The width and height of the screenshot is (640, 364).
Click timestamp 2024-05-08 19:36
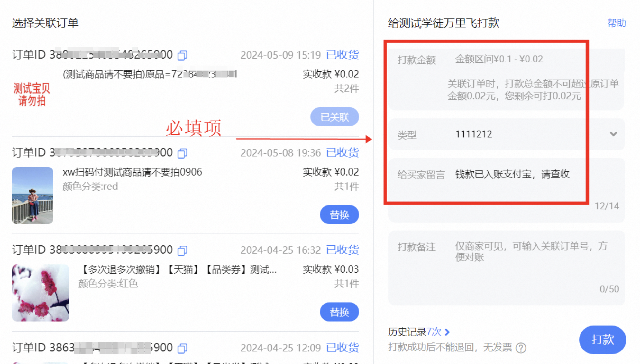[280, 153]
